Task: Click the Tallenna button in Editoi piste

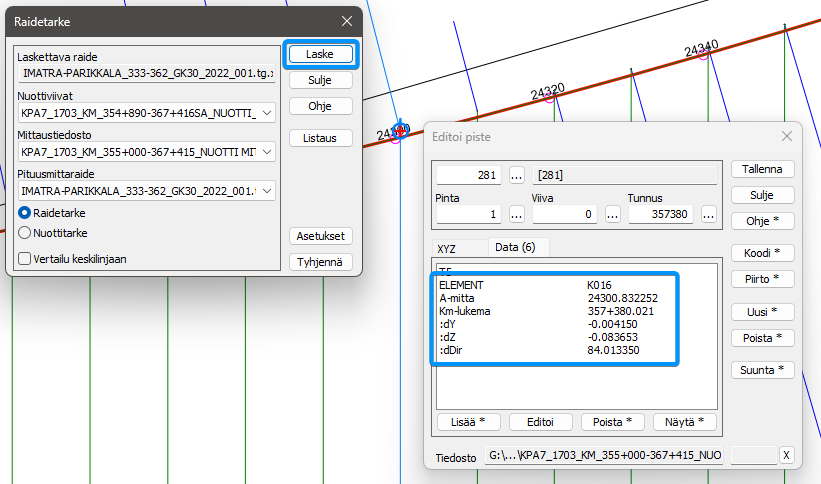Action: tap(763, 169)
